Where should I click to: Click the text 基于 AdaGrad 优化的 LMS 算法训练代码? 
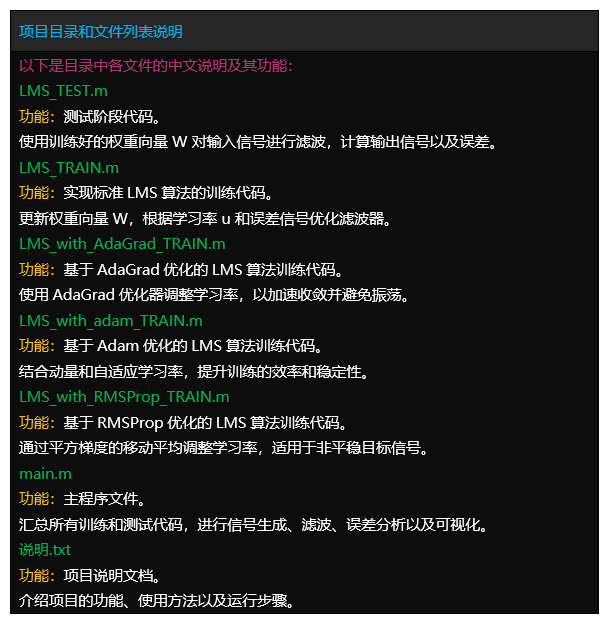coord(204,270)
